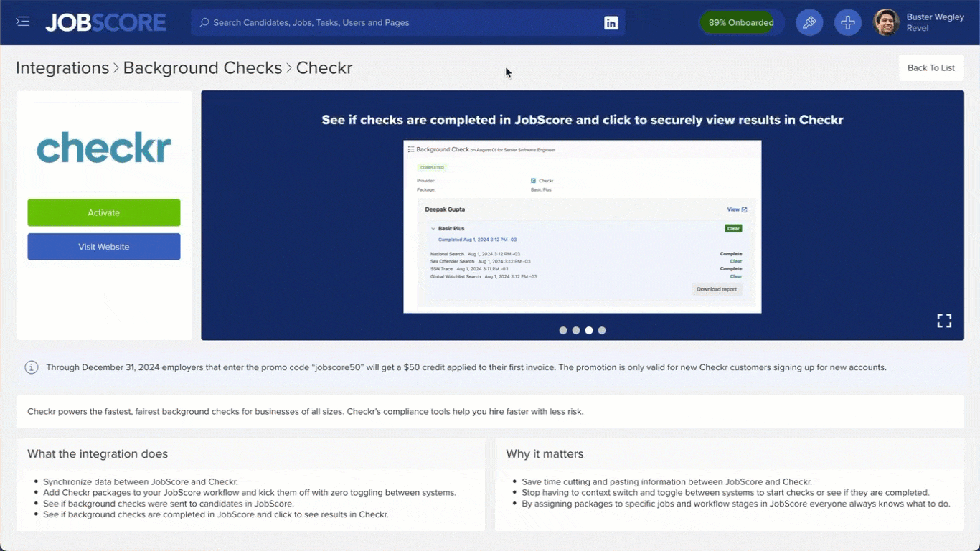Click the magnifier icon in the search field

tap(204, 22)
